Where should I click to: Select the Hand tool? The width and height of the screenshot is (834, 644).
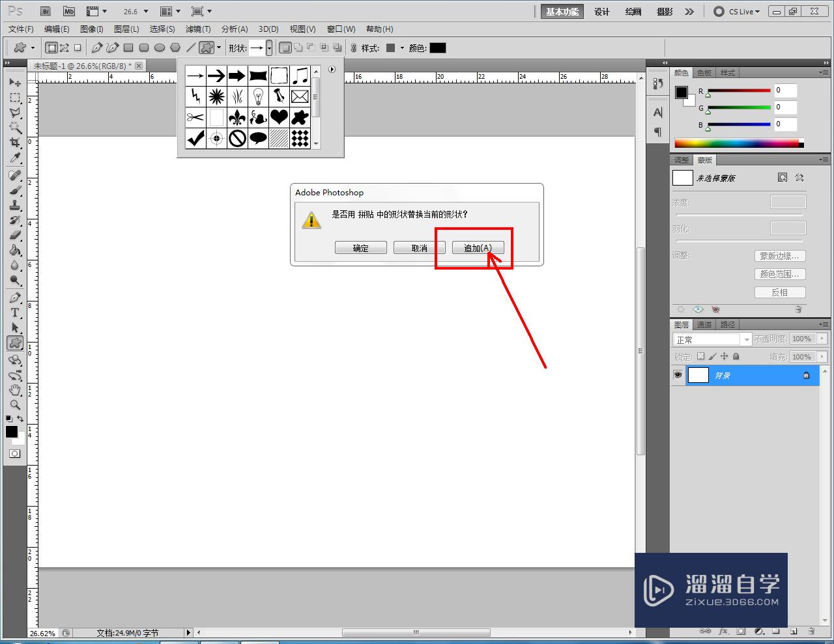pyautogui.click(x=14, y=390)
